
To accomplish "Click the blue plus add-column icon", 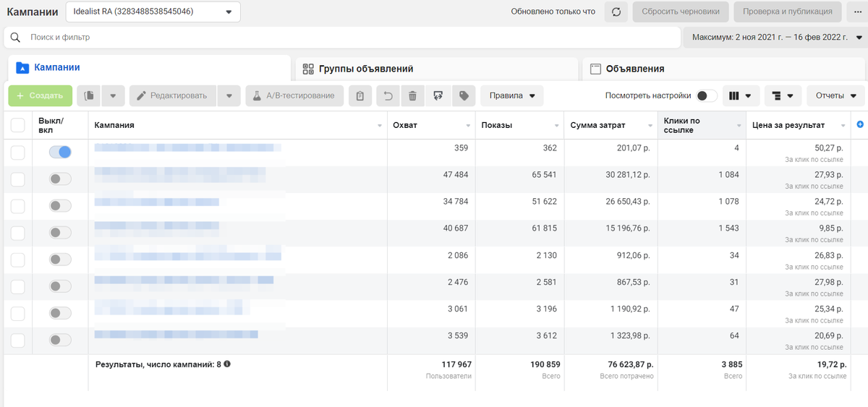I will click(x=860, y=125).
